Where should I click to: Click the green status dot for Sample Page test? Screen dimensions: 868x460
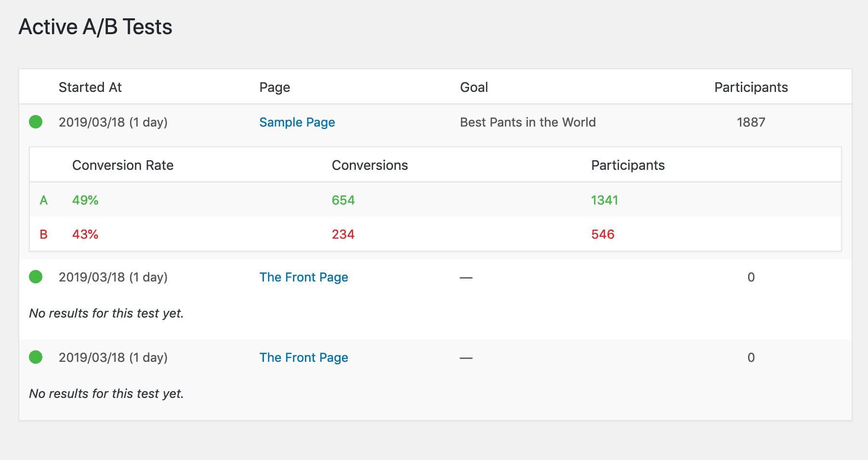36,122
